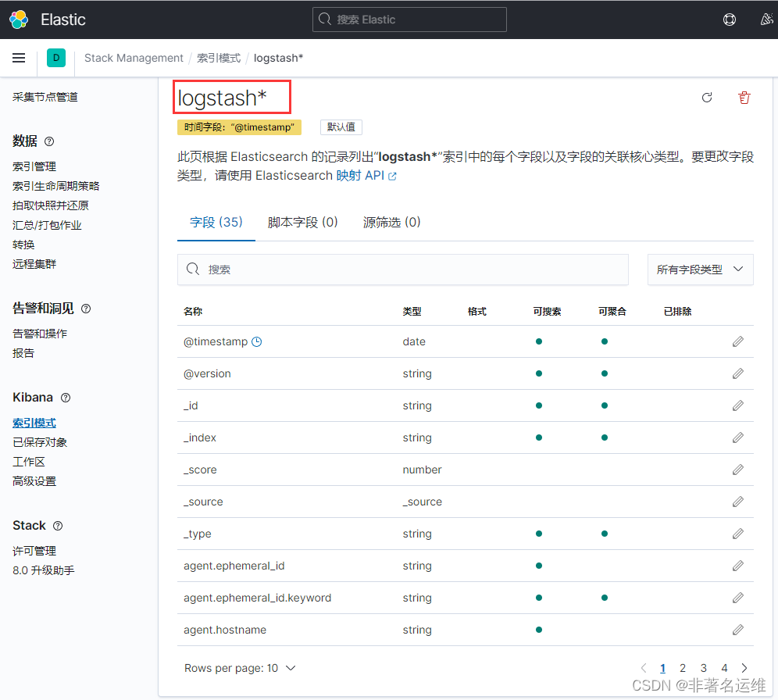Viewport: 778px width, 700px height.
Task: Edit the _type field
Action: point(738,534)
